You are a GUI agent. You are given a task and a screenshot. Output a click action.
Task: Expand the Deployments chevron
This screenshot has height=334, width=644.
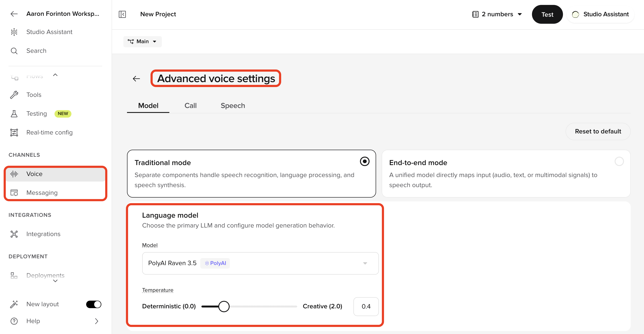(x=55, y=281)
